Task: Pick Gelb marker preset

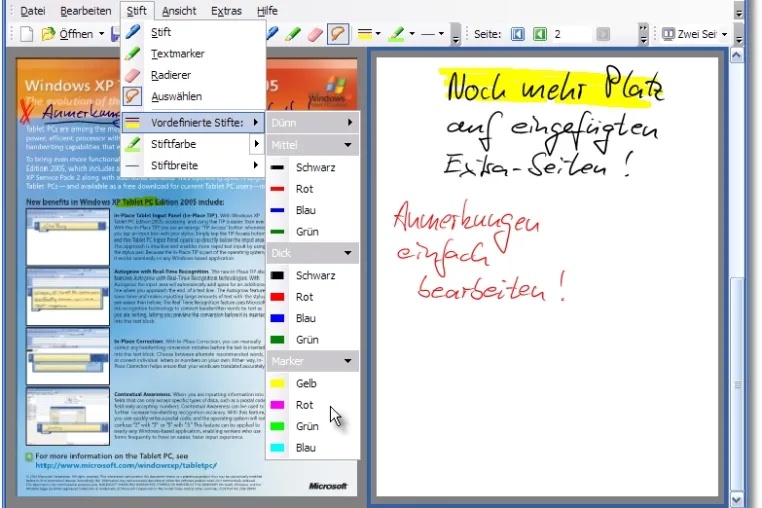Action: (312, 383)
